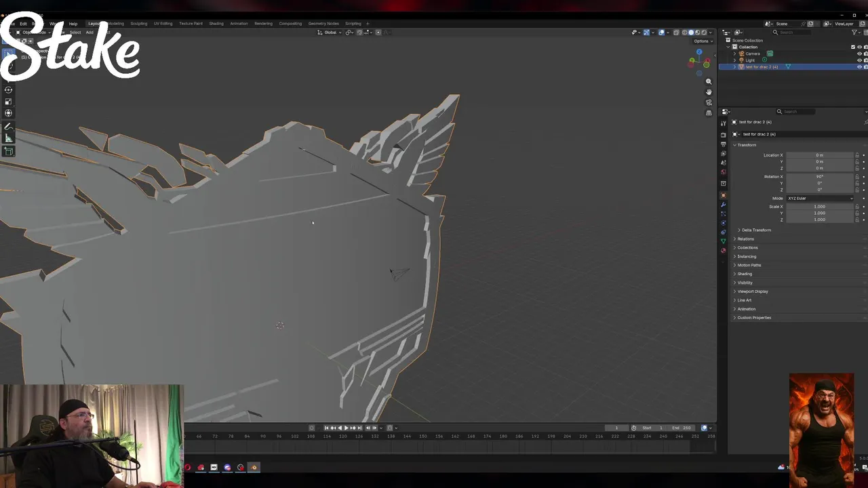Open the Object properties tab
This screenshot has width=868, height=488.
pyautogui.click(x=724, y=195)
